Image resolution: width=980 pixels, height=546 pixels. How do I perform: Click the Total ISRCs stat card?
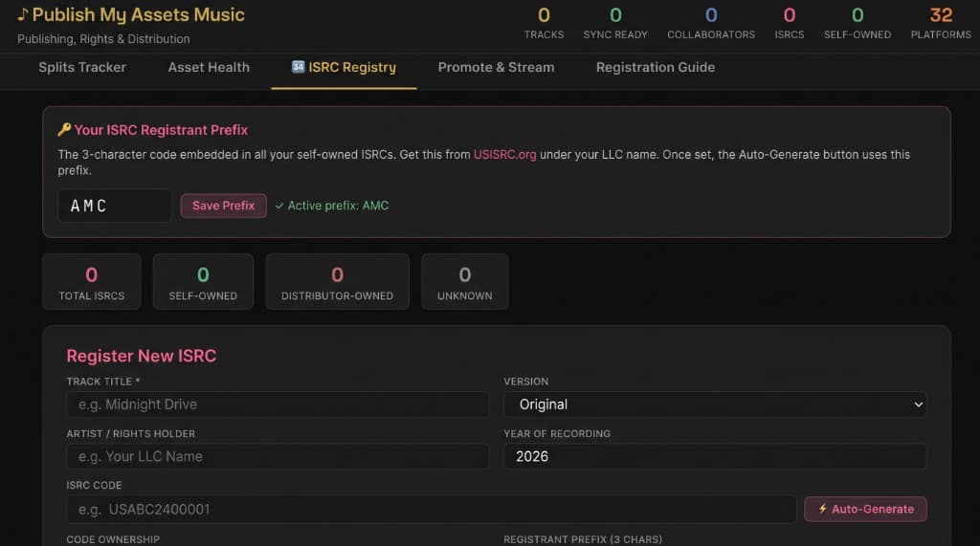click(92, 282)
